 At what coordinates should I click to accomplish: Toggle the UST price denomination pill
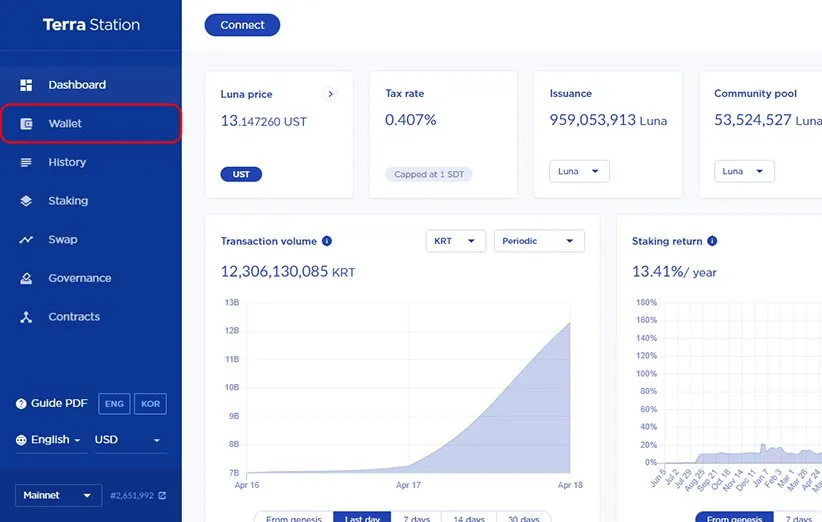click(x=241, y=174)
